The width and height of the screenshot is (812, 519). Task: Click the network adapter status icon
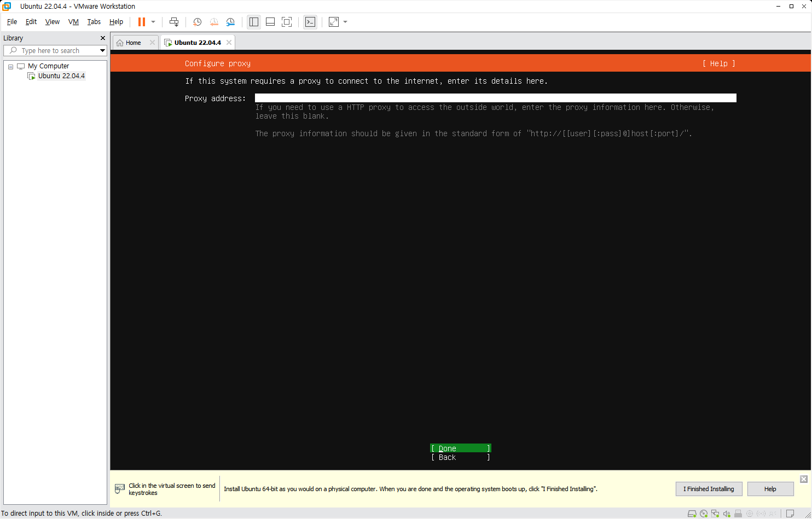pyautogui.click(x=715, y=514)
